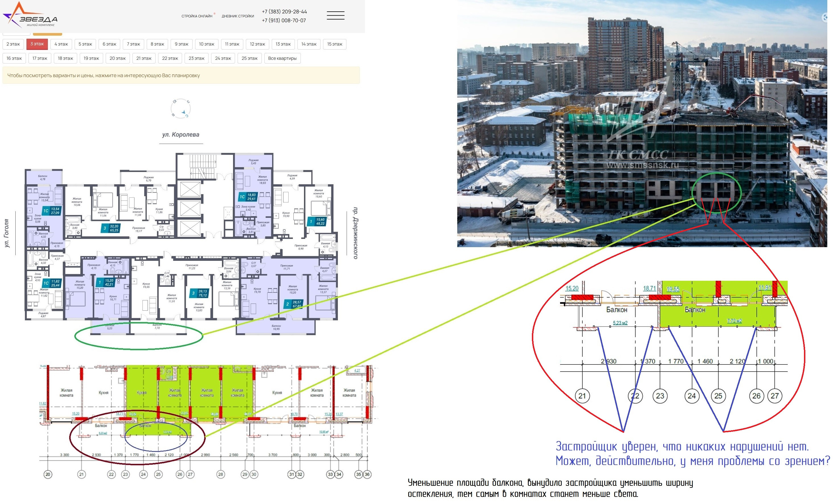Click the Все квартиры button
Screen dimensions: 833x504
click(282, 58)
